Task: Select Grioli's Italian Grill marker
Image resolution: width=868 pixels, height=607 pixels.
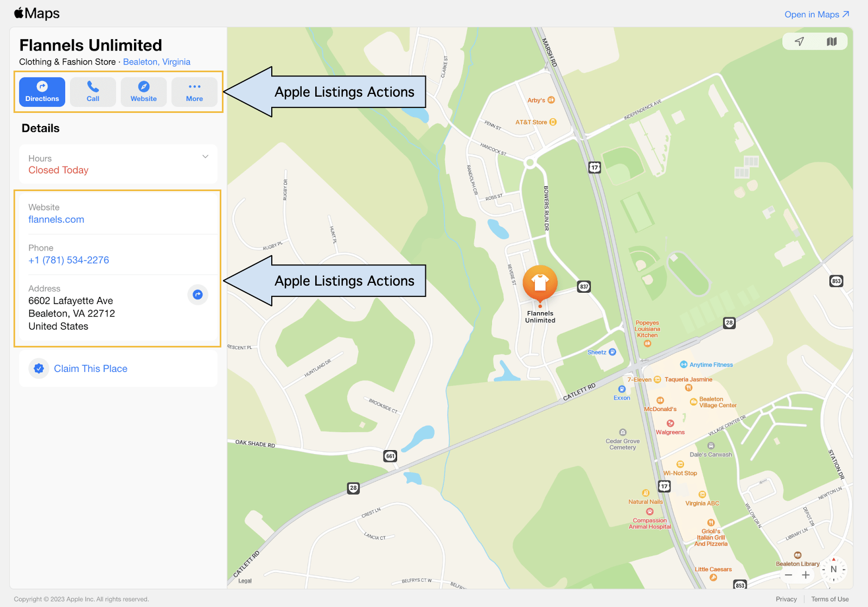Action: click(x=711, y=523)
